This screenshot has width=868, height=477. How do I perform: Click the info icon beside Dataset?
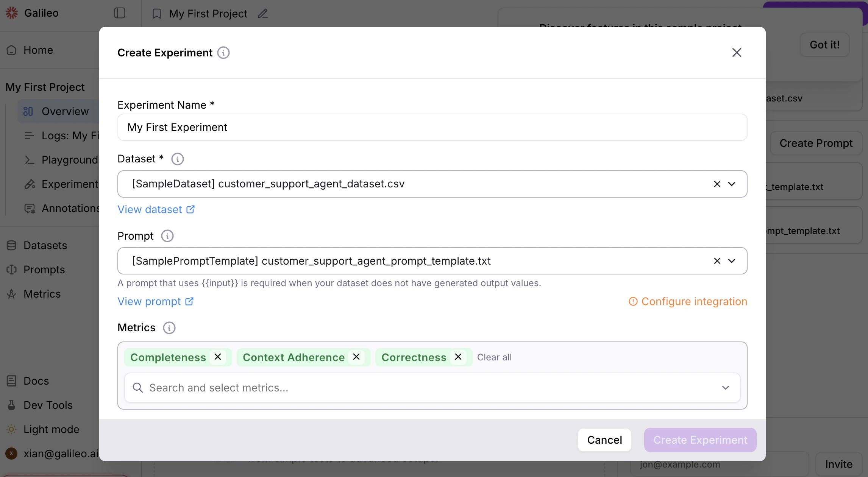click(177, 159)
